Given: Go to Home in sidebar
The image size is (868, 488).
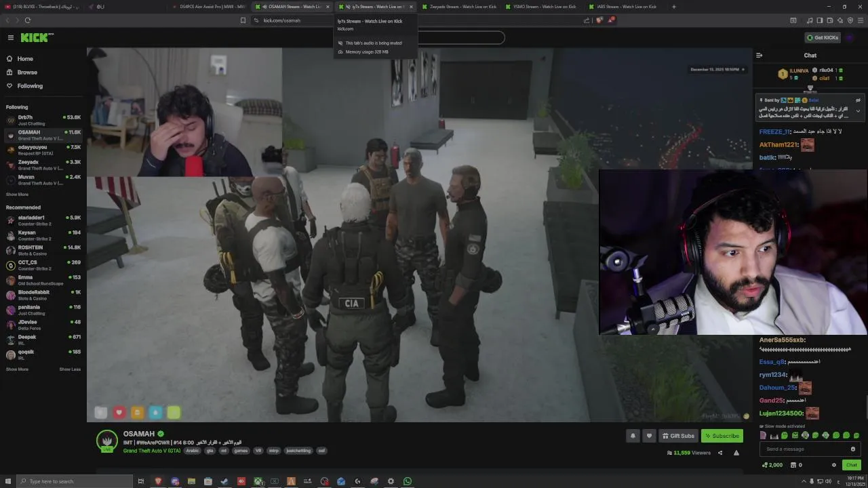Looking at the screenshot, I should [25, 59].
